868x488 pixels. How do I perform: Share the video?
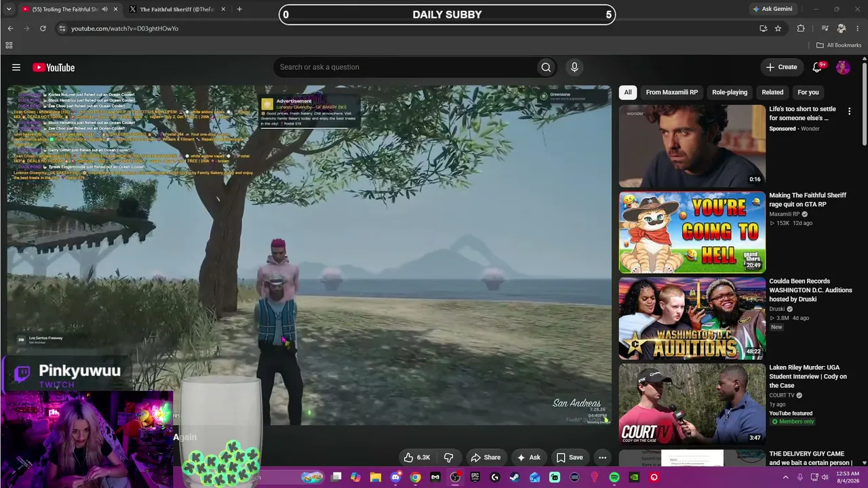(x=486, y=457)
